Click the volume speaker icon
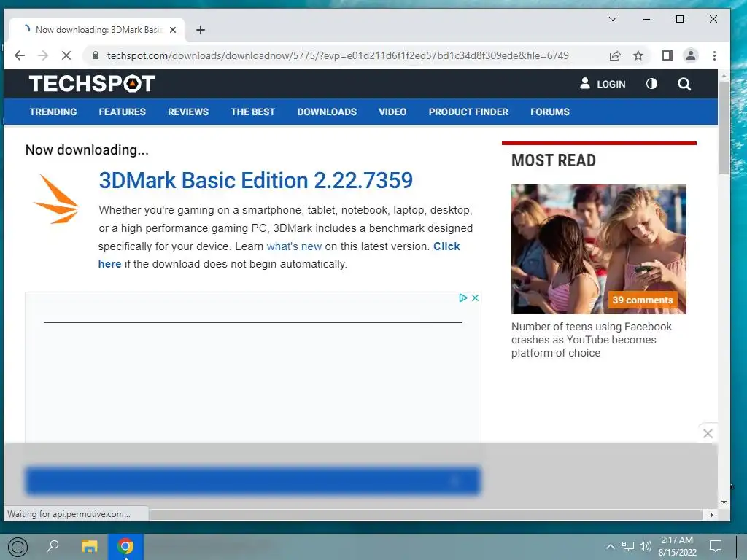 coord(646,546)
